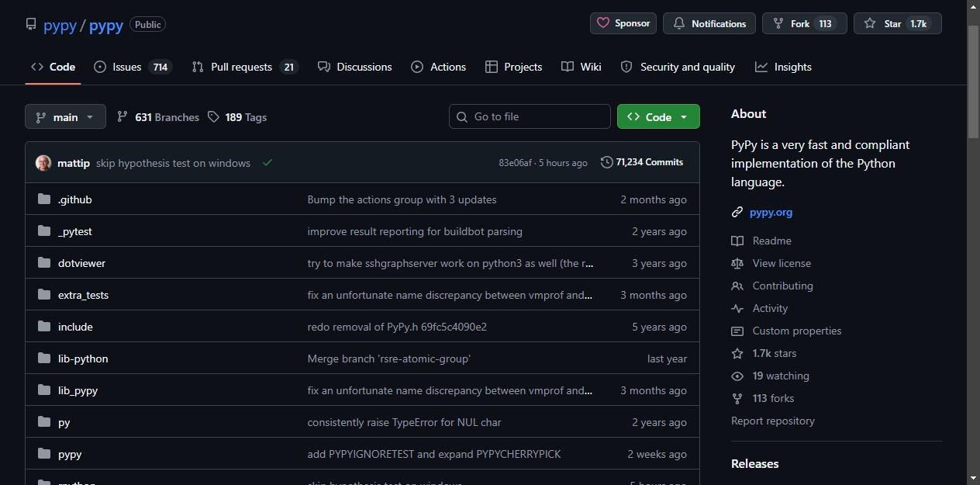This screenshot has height=485, width=980.
Task: Click folder icon next to extra_tests
Action: [x=44, y=295]
